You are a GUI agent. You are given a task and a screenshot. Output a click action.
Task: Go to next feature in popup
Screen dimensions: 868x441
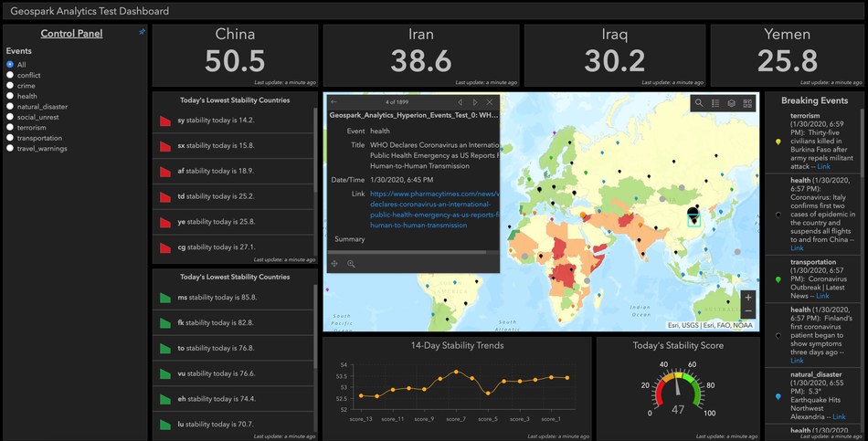point(474,102)
